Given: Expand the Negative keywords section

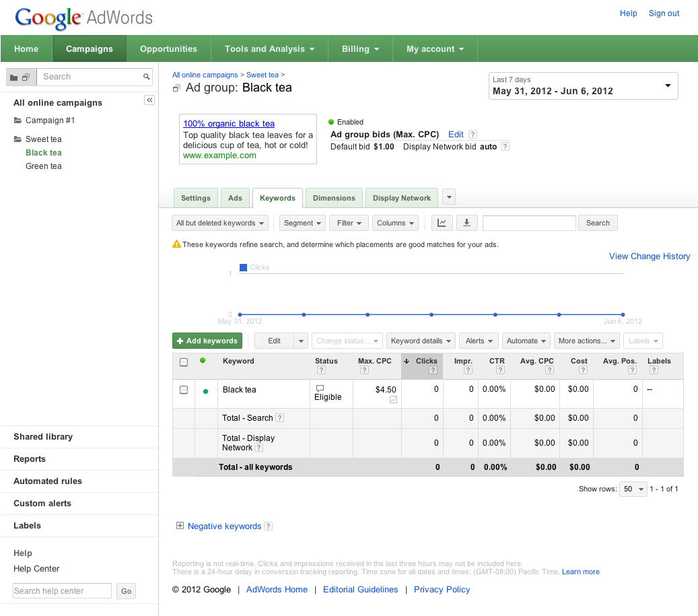Looking at the screenshot, I should click(x=180, y=526).
